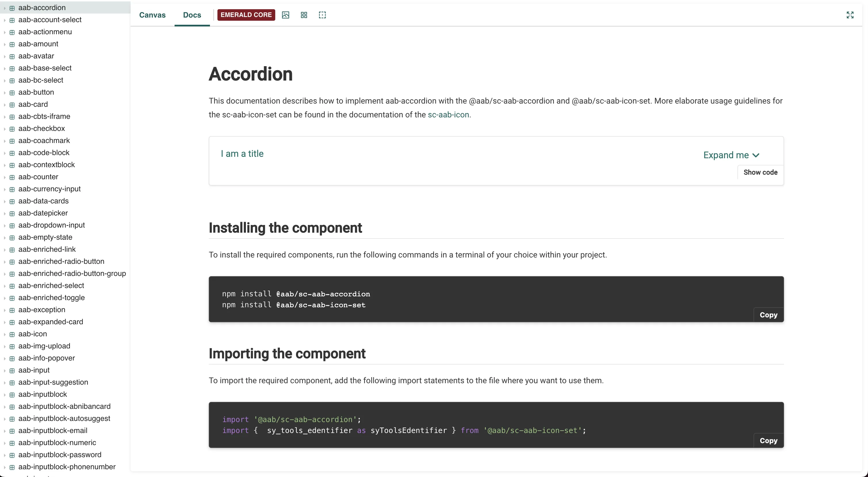Expand the aab-enriched-radio-button tree arrow
868x477 pixels.
5,262
